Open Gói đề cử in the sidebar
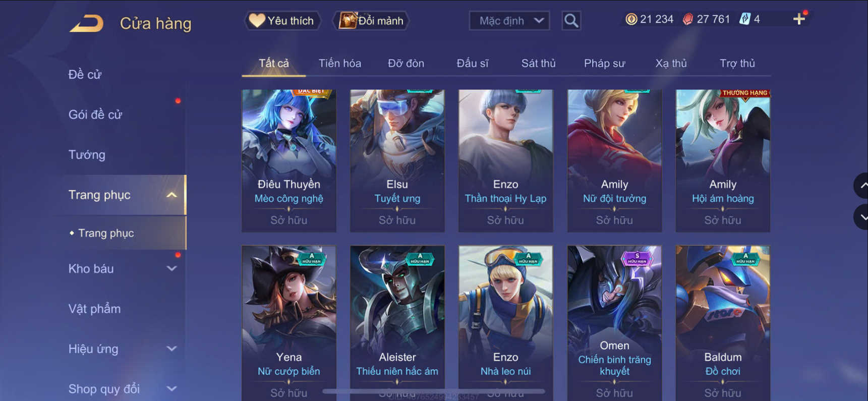868x401 pixels. [x=95, y=114]
